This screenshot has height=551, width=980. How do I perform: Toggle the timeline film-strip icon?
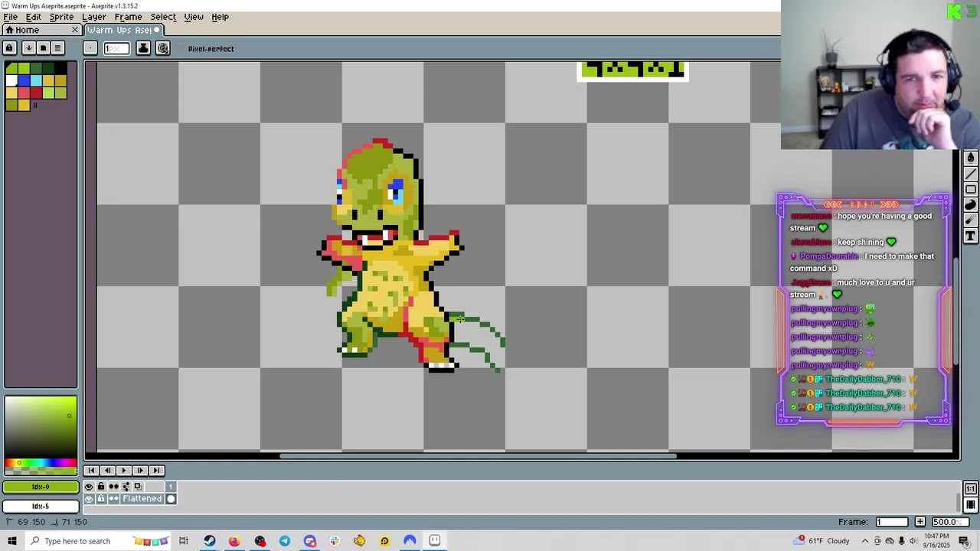coord(970,505)
